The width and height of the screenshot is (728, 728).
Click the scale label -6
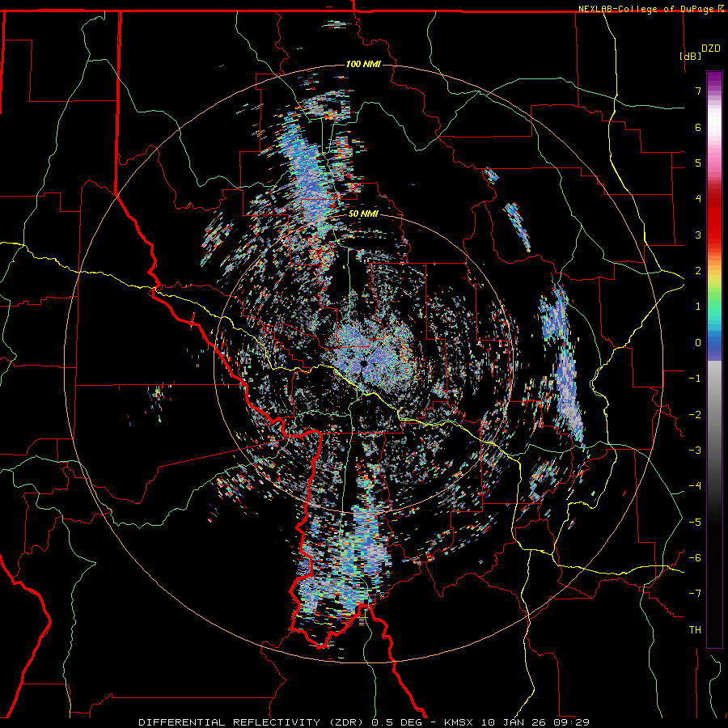coord(695,558)
